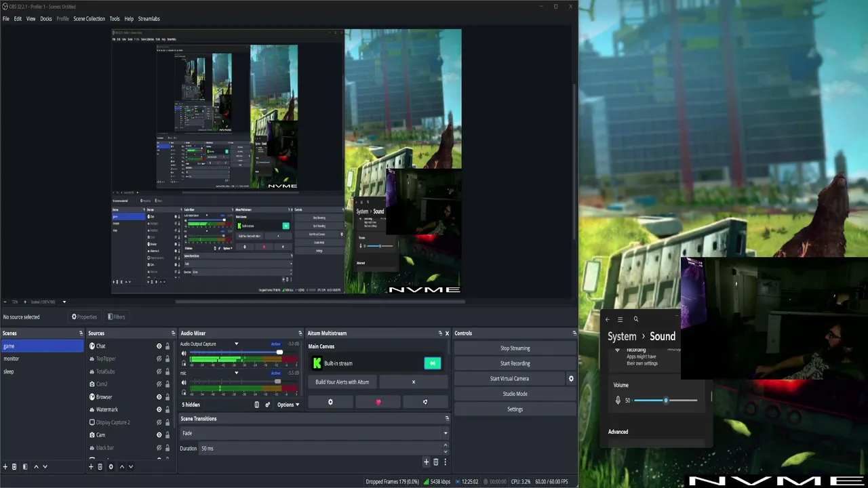
Task: Remove the selected source using trash icon
Action: (x=100, y=466)
